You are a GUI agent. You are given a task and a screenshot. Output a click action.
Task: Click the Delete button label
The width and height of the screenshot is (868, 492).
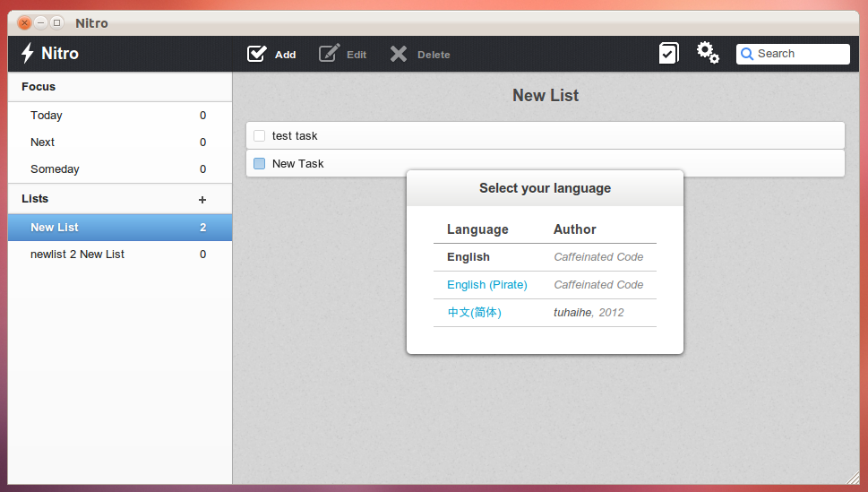(434, 55)
